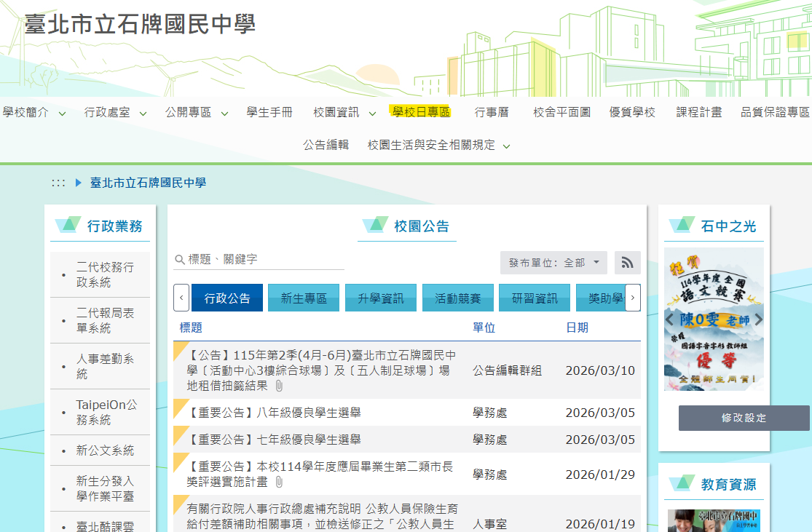This screenshot has width=812, height=532.
Task: Click the blue breadcrumb triangle icon
Action: point(79,183)
